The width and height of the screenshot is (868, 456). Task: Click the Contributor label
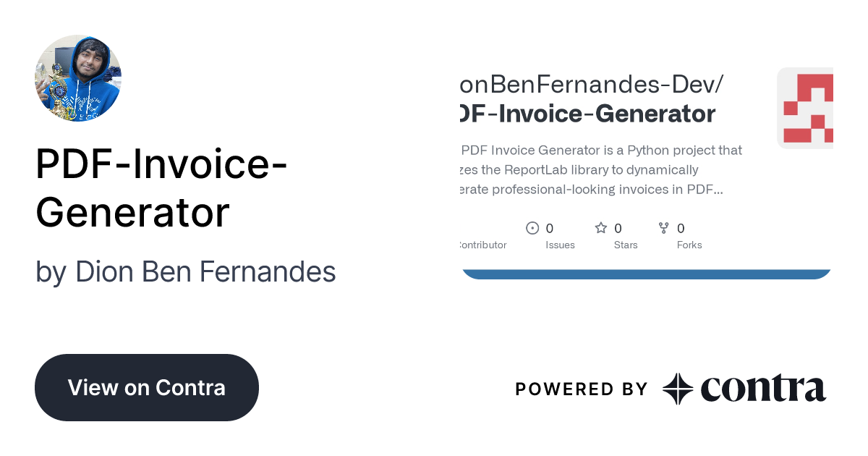(483, 245)
